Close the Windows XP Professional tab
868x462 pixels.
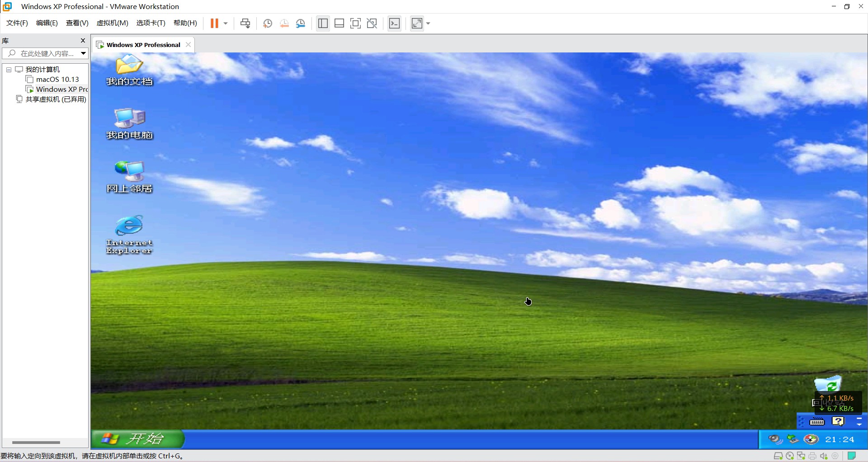tap(188, 45)
